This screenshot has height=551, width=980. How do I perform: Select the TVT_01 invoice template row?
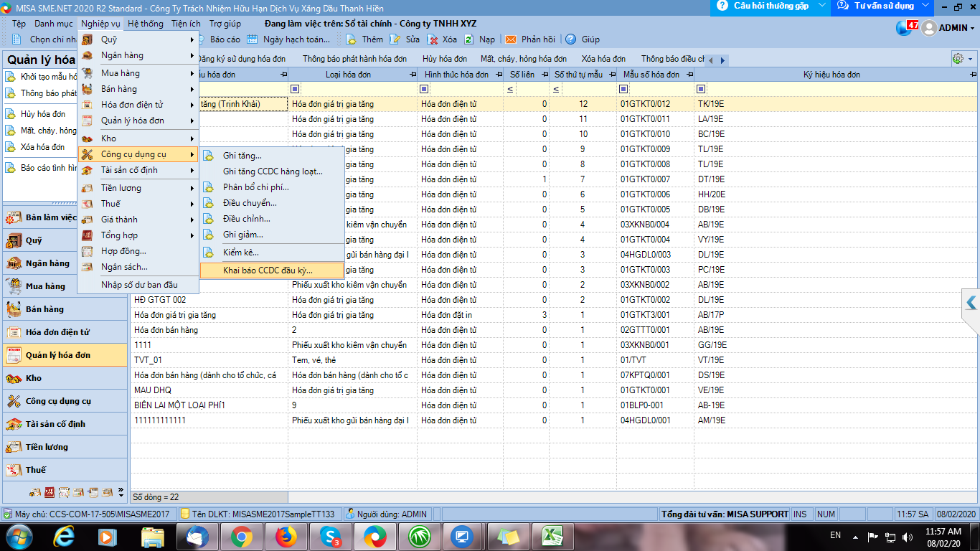click(x=552, y=360)
